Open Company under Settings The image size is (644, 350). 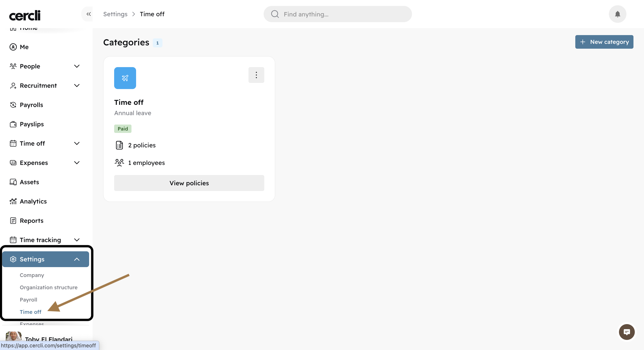point(32,275)
